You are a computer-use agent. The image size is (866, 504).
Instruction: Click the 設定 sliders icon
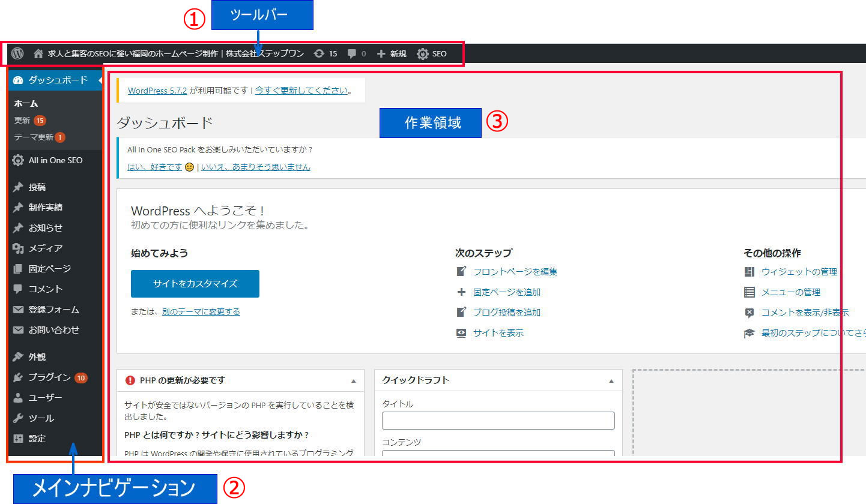pos(18,439)
